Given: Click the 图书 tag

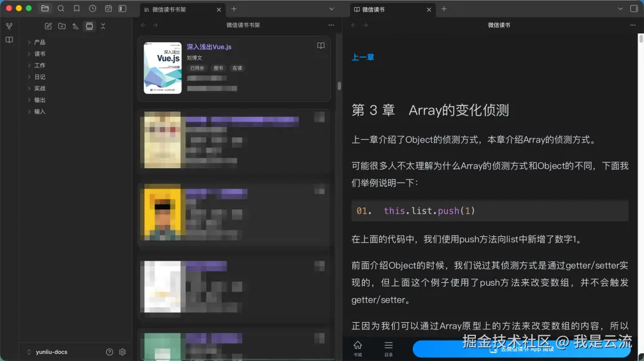Looking at the screenshot, I should point(218,68).
